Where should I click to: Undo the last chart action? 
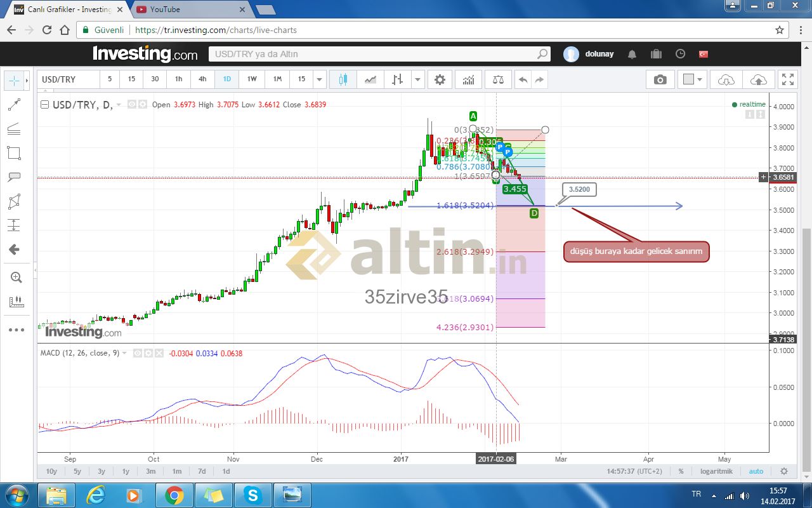click(523, 79)
